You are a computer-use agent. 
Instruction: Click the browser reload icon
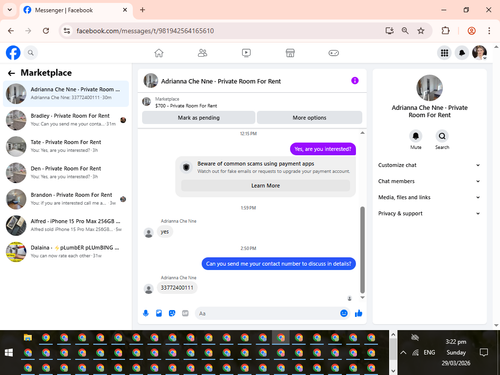(x=46, y=31)
